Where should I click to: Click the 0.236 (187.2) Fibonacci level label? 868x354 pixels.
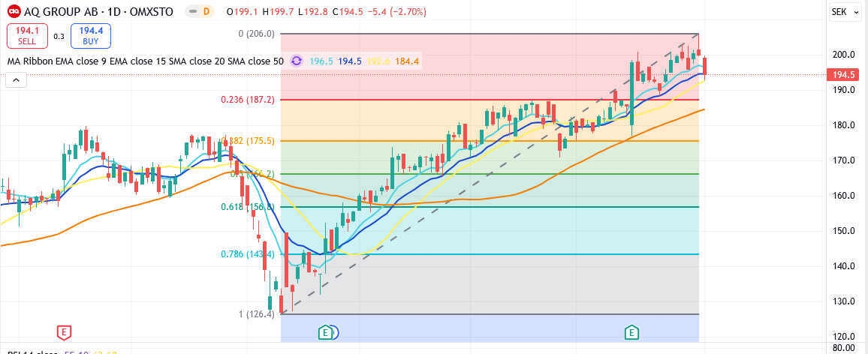coord(247,100)
